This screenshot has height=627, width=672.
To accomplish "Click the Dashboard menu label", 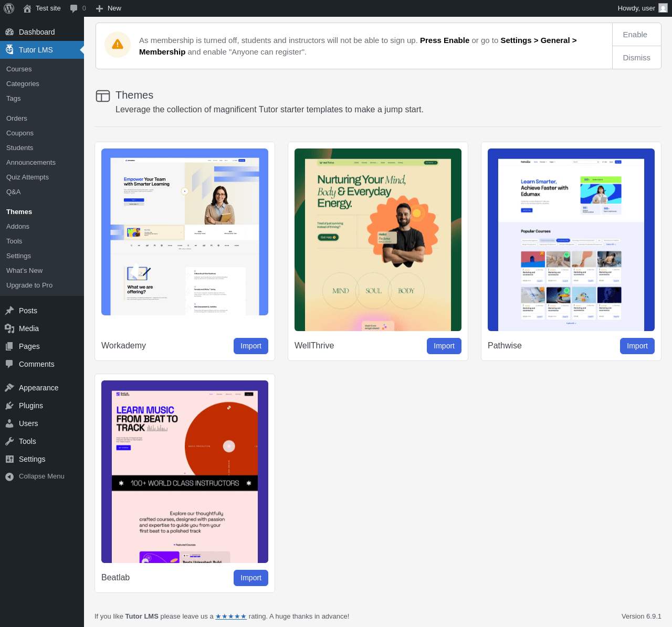I will (37, 32).
